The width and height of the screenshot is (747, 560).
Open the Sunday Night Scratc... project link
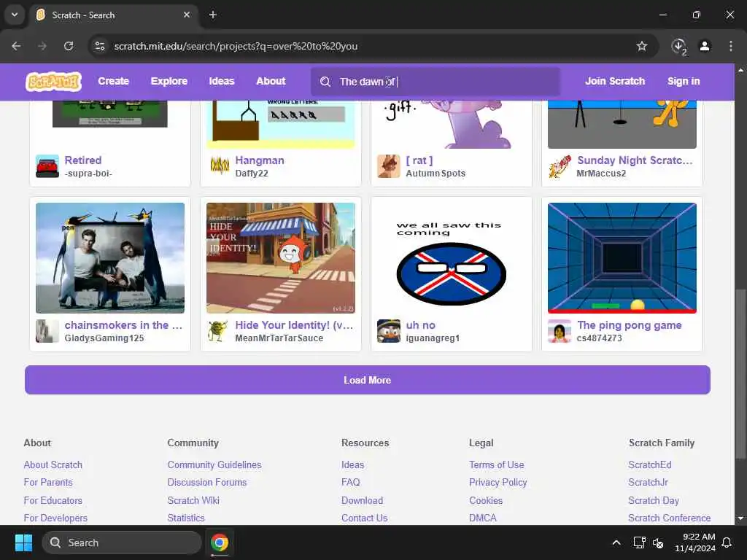[x=635, y=160]
